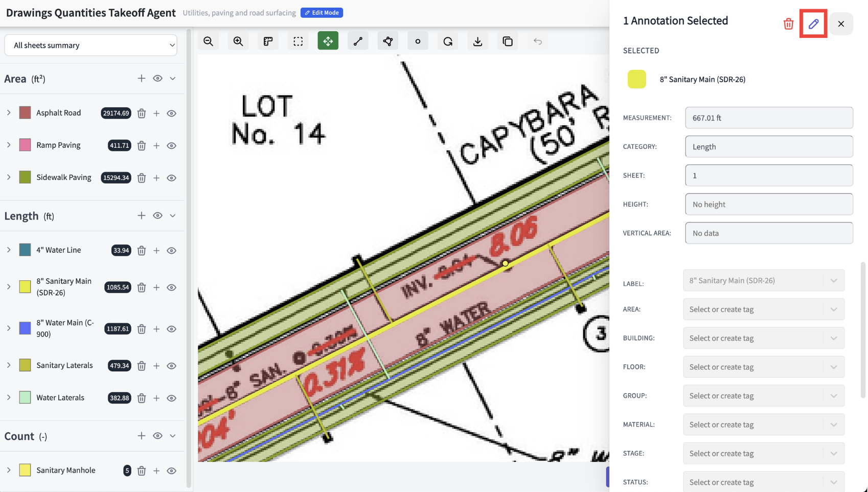
Task: Open the AREA tag dropdown
Action: click(764, 309)
